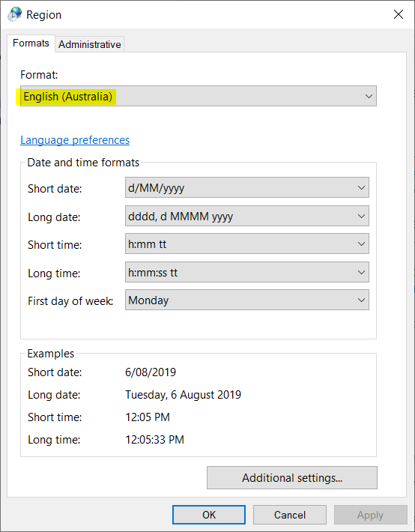Close the Region dialog window

398,14
